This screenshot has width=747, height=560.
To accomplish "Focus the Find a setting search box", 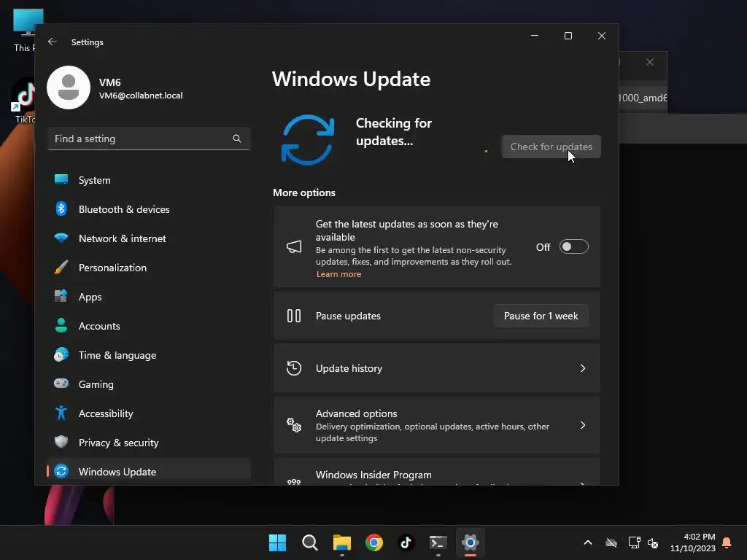I will 149,139.
